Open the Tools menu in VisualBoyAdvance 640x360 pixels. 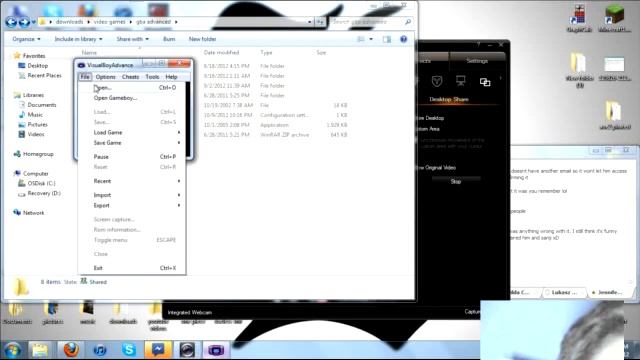[x=152, y=77]
